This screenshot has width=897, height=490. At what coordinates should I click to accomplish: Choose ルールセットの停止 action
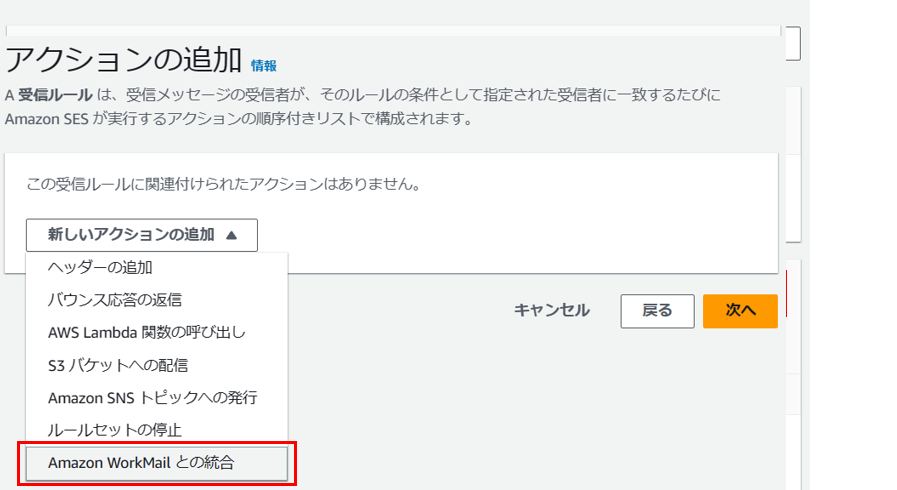coord(157,430)
